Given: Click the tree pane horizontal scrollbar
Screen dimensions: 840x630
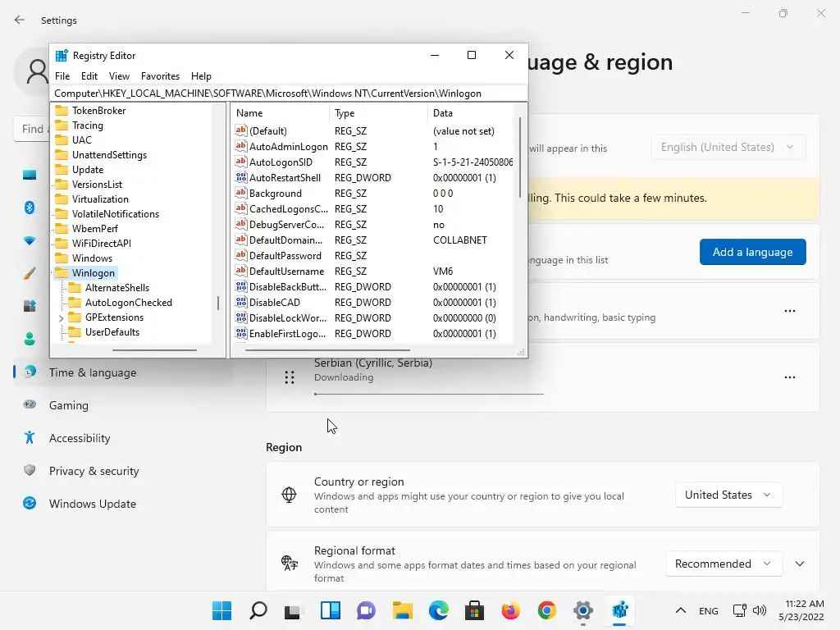Looking at the screenshot, I should 154,349.
